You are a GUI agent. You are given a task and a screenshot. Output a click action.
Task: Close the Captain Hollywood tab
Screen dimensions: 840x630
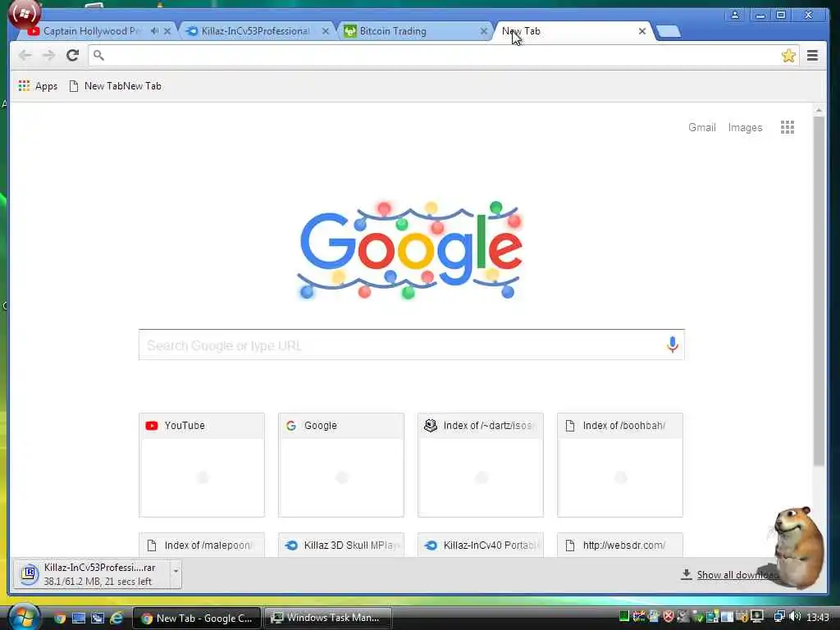(167, 31)
